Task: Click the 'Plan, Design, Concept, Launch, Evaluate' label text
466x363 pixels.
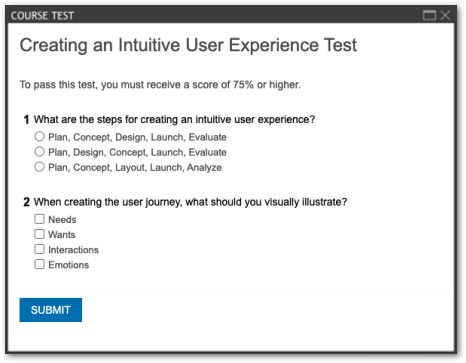Action: pyautogui.click(x=137, y=152)
